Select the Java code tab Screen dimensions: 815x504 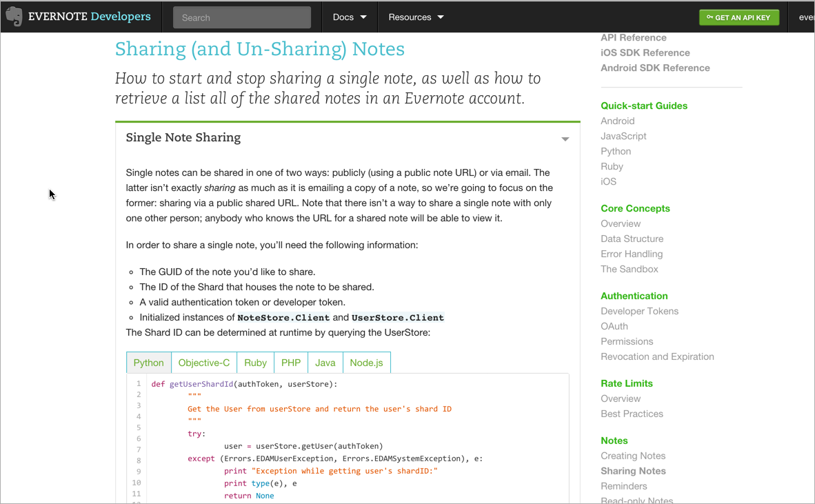tap(325, 363)
